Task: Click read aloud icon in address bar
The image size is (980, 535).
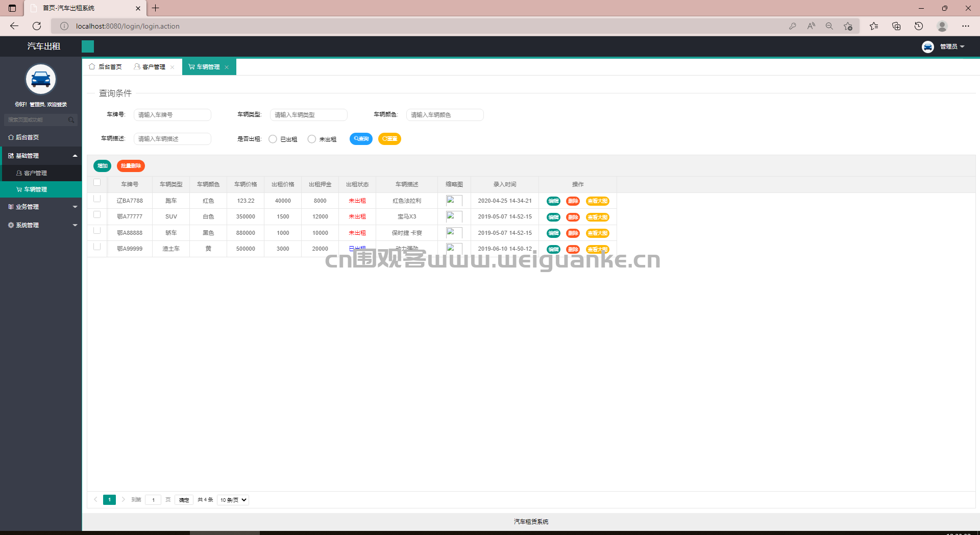Action: coord(811,26)
